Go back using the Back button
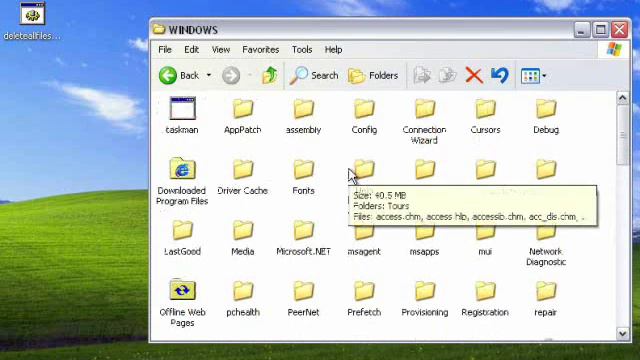 (178, 76)
